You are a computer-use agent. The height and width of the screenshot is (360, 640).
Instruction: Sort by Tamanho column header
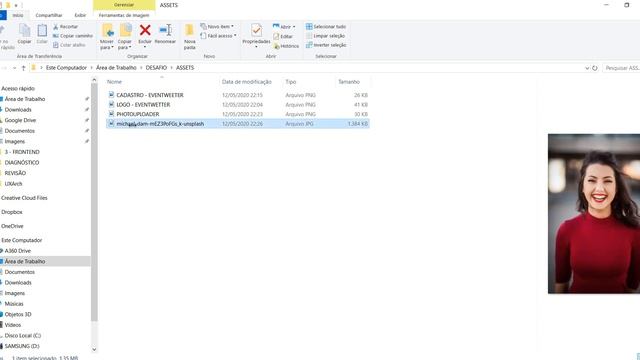click(x=349, y=82)
